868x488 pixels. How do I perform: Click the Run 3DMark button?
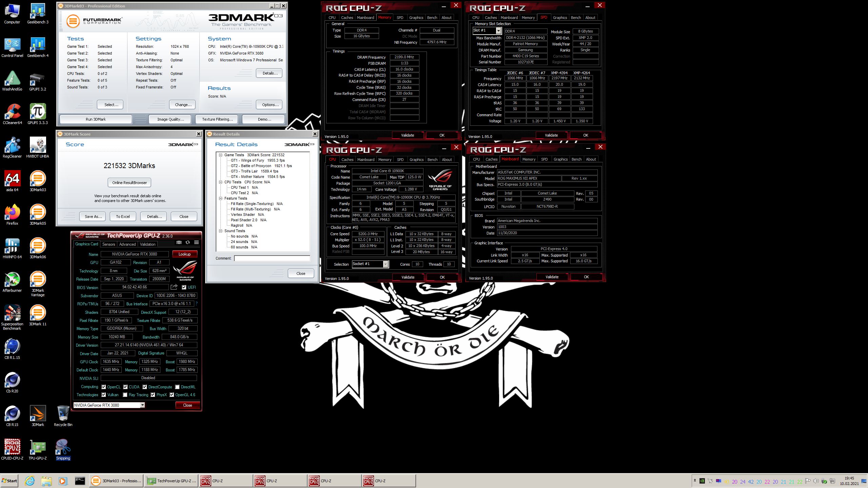pyautogui.click(x=96, y=119)
